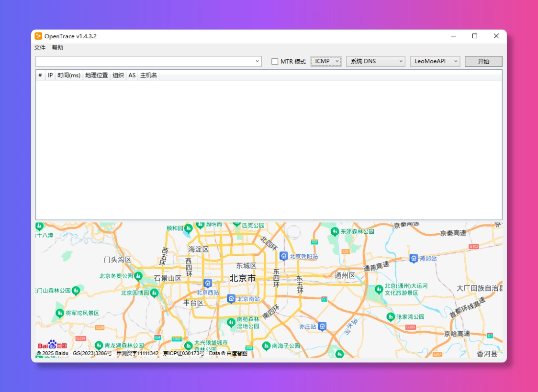Click the 将军坨风景区 park icon
The width and height of the screenshot is (538, 392).
(60, 313)
